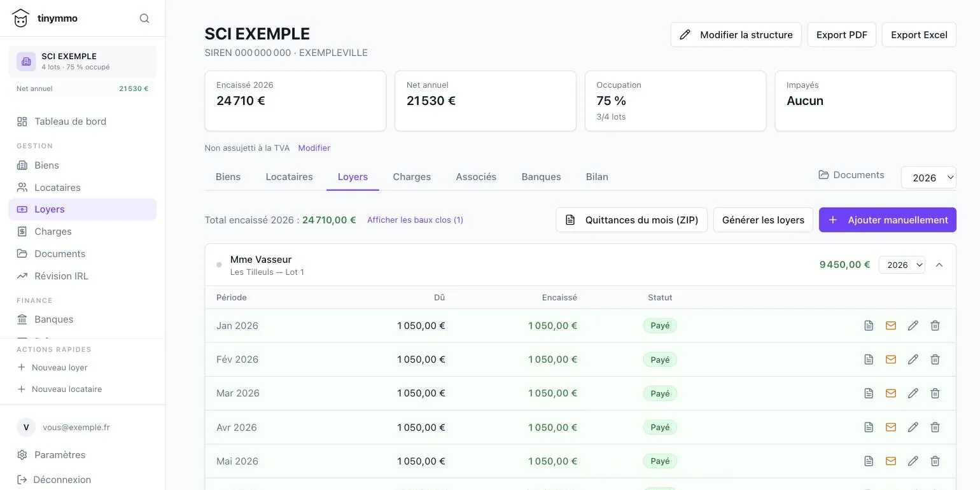The image size is (980, 490).
Task: Edit the Fév 2026 rent entry
Action: [x=913, y=360]
